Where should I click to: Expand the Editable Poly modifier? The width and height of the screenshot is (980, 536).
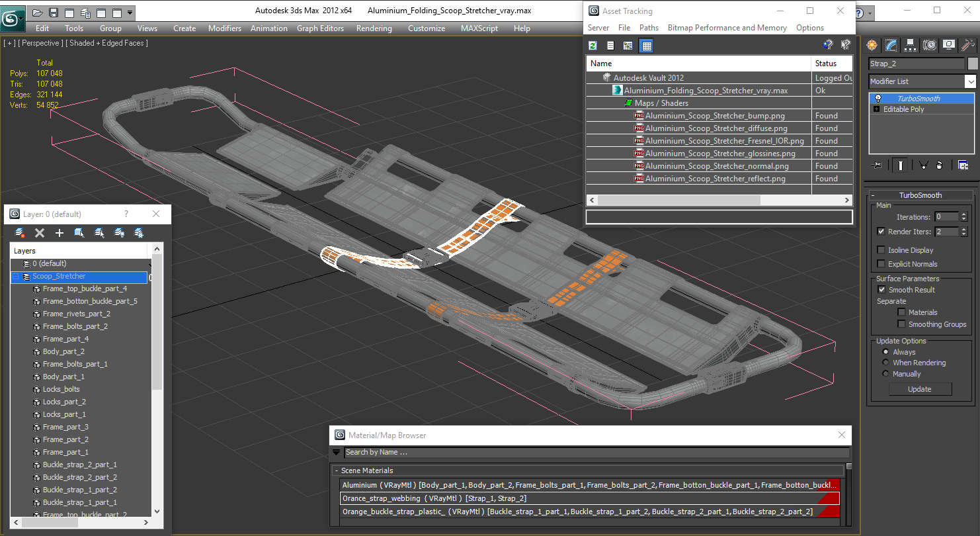877,109
